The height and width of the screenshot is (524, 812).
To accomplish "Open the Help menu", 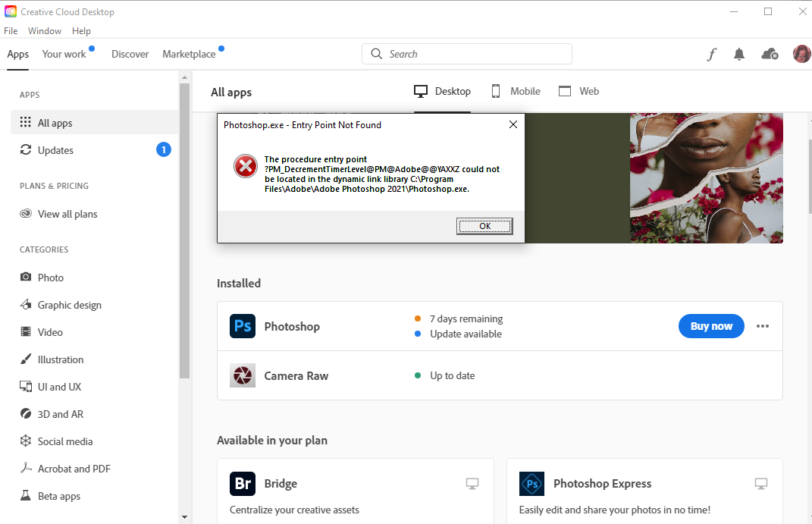I will pyautogui.click(x=81, y=31).
